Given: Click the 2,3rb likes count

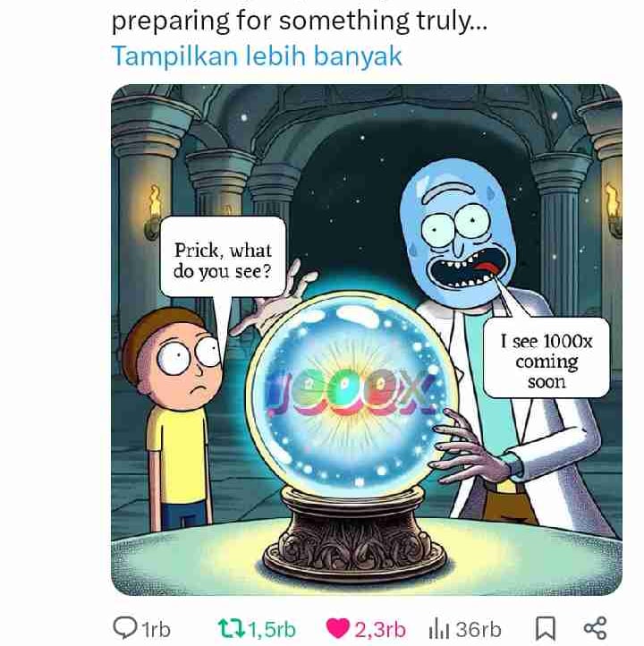Looking at the screenshot, I should [x=380, y=630].
